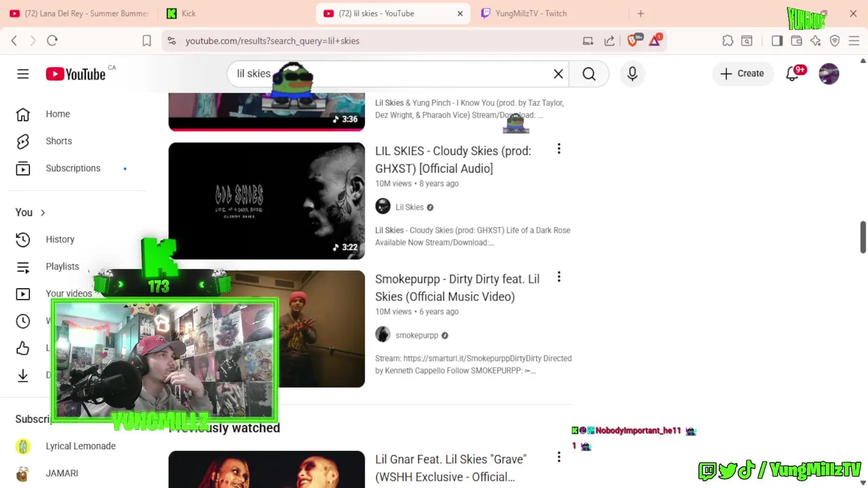868x488 pixels.
Task: Open more actions for Grave video
Action: pos(559,457)
